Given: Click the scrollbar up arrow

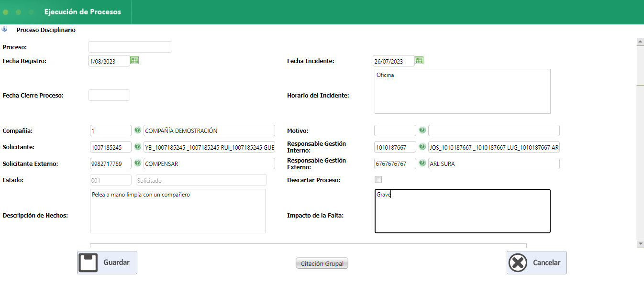Looking at the screenshot, I should (x=640, y=42).
